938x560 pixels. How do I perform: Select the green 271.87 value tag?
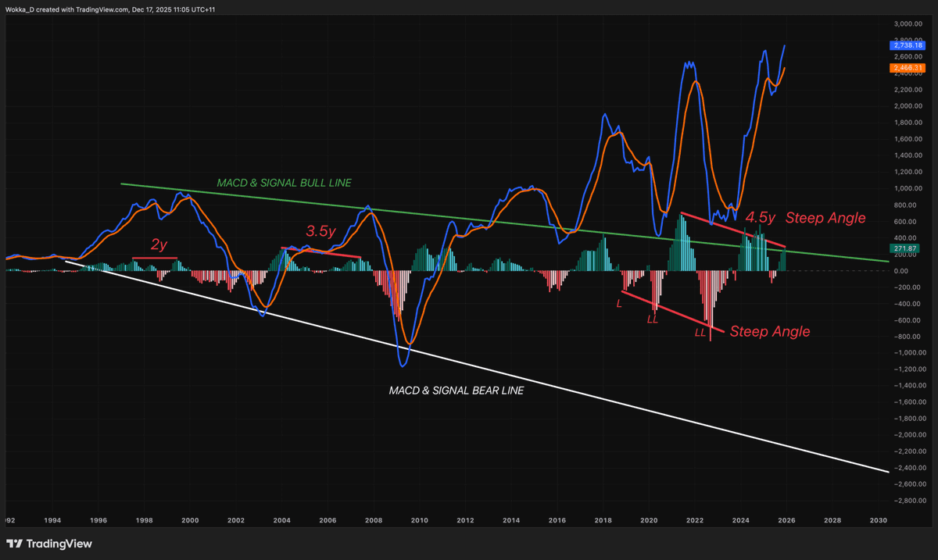pos(904,248)
